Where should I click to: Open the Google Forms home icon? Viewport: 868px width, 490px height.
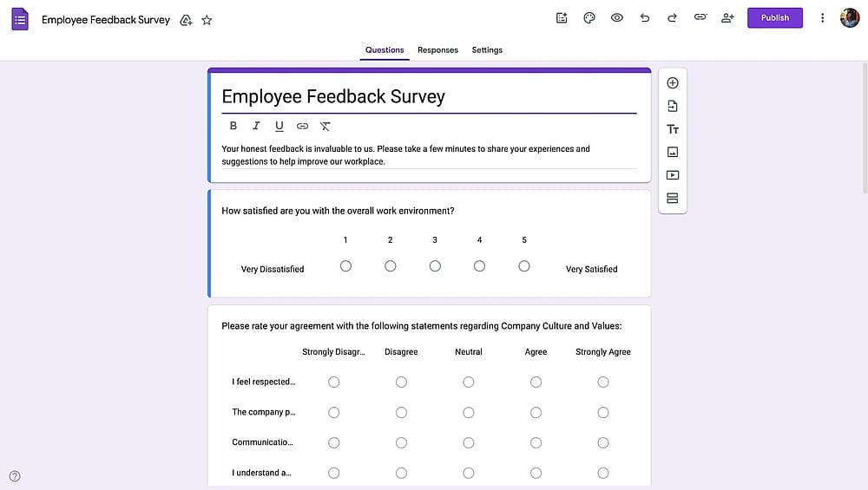pos(20,19)
